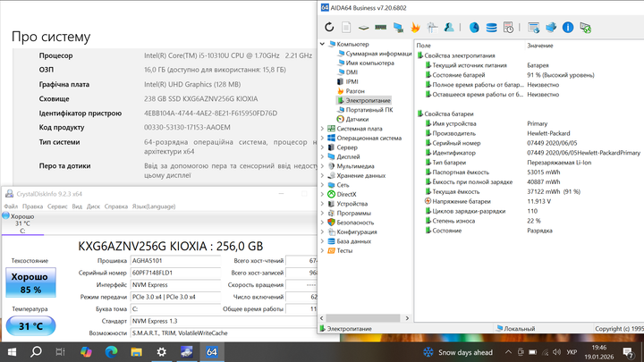Click the window with globe toolbar icon

point(533,28)
